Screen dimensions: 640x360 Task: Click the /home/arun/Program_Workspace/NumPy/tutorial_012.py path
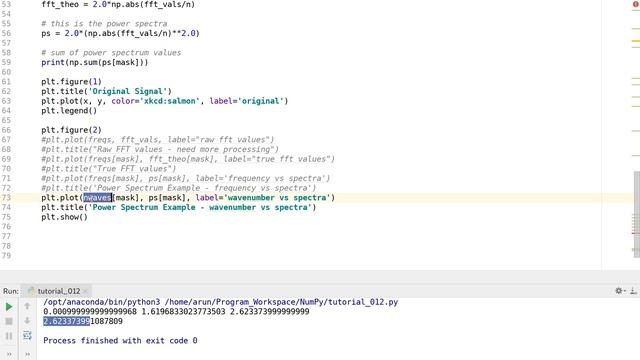[x=281, y=302]
